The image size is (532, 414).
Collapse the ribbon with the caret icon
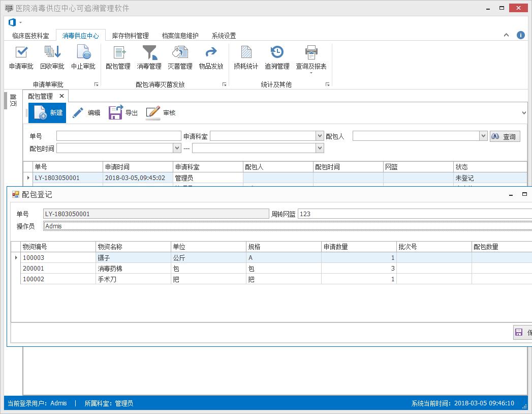click(x=506, y=35)
